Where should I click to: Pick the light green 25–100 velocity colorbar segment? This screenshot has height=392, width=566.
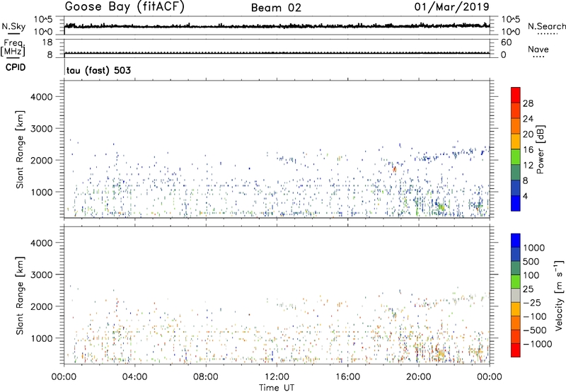pos(516,282)
